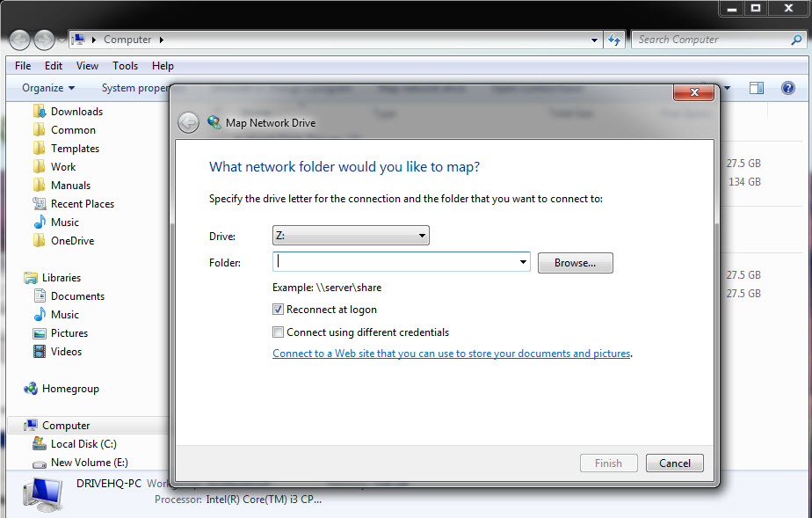Uncheck Reconnect at logon checkbox
The image size is (812, 518).
279,310
